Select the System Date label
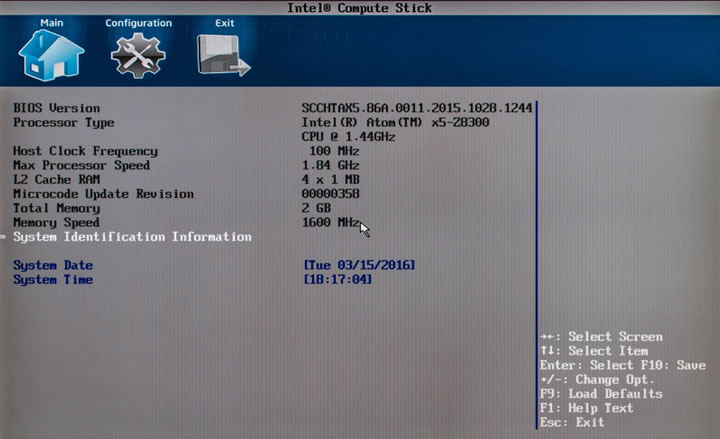Image resolution: width=720 pixels, height=439 pixels. [x=53, y=265]
